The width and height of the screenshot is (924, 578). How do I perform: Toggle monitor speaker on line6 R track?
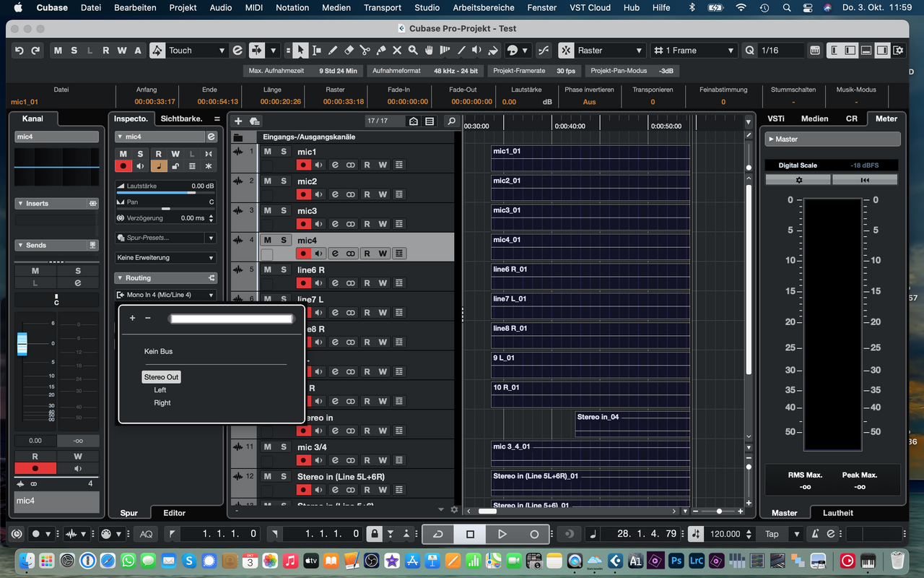coord(319,283)
